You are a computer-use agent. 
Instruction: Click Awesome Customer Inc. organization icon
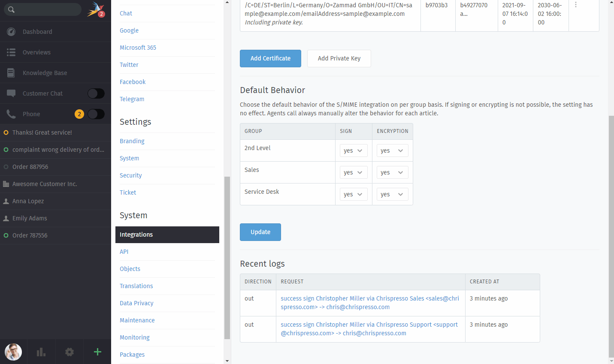(6, 184)
